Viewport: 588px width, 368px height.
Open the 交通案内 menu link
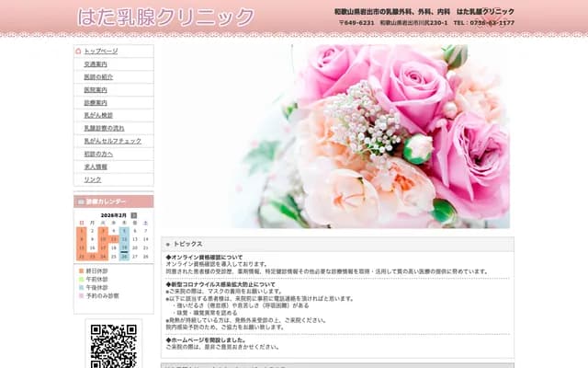pyautogui.click(x=96, y=64)
